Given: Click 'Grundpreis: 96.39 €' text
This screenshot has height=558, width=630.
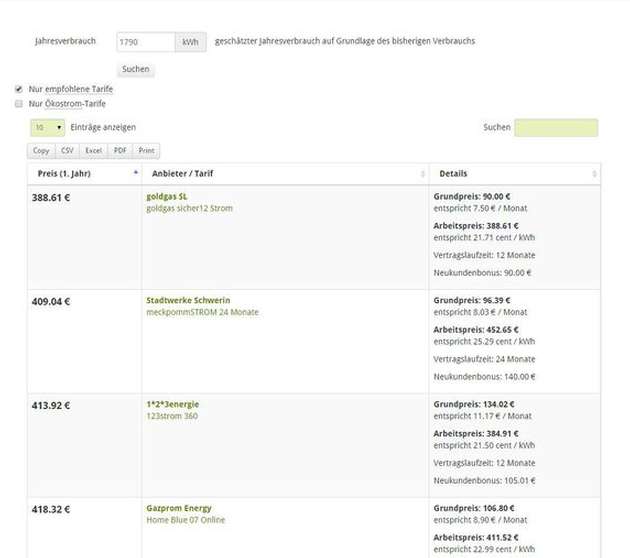Looking at the screenshot, I should click(472, 300).
